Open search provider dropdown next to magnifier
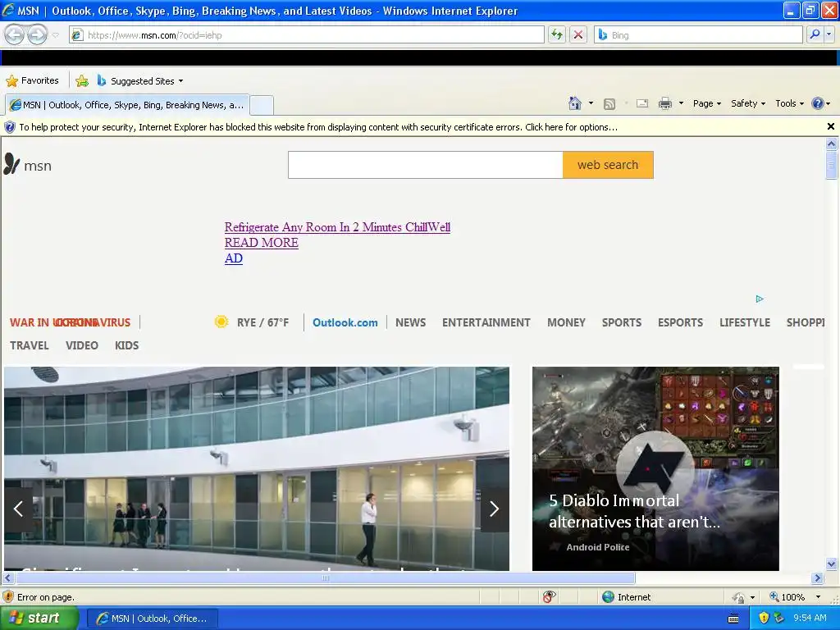The width and height of the screenshot is (840, 630). pyautogui.click(x=829, y=34)
